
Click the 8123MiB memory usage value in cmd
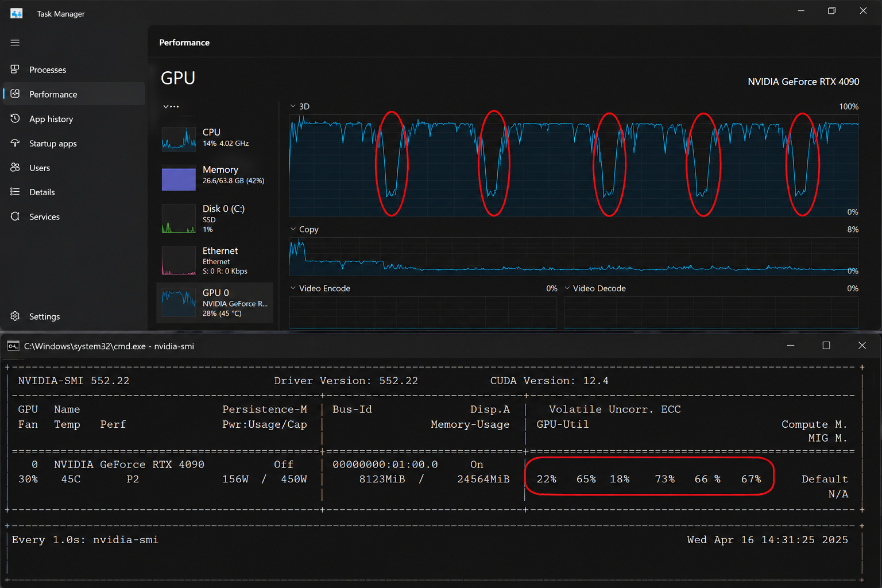point(382,479)
